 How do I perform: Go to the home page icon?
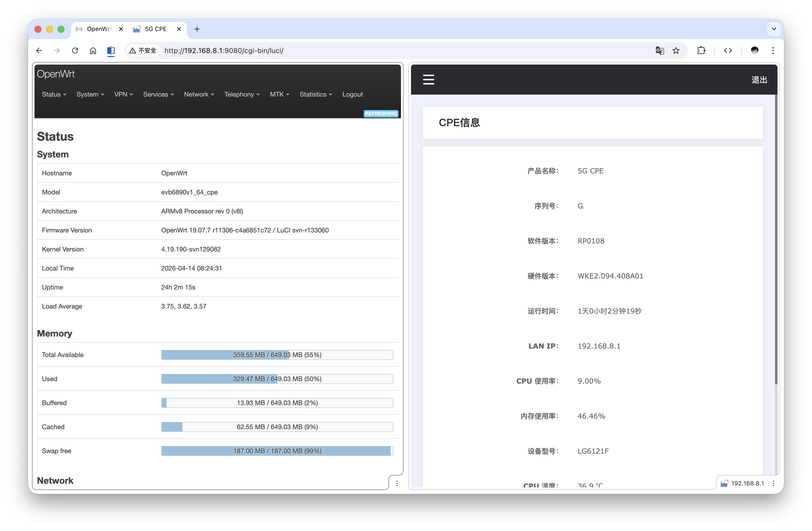click(x=93, y=51)
